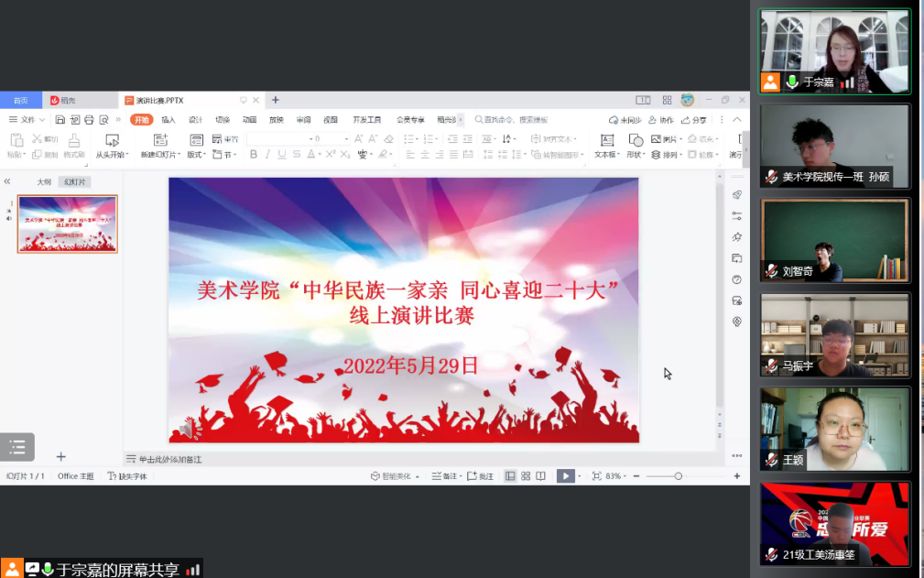
Task: Expand the layout (版式) dropdown
Action: click(197, 155)
